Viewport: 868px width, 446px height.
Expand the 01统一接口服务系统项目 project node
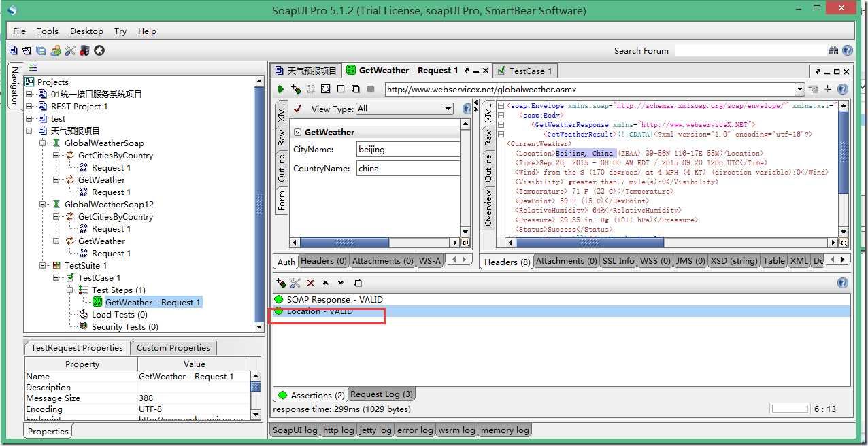tap(29, 95)
